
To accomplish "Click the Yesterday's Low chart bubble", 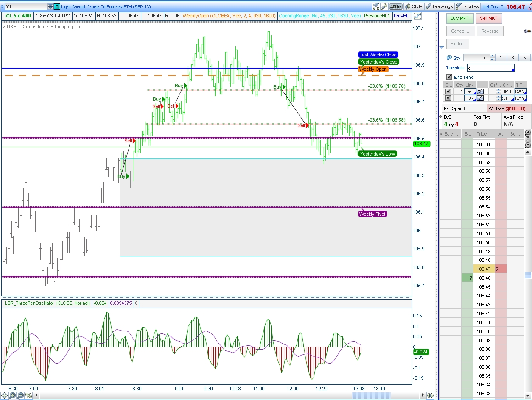I will pyautogui.click(x=378, y=154).
